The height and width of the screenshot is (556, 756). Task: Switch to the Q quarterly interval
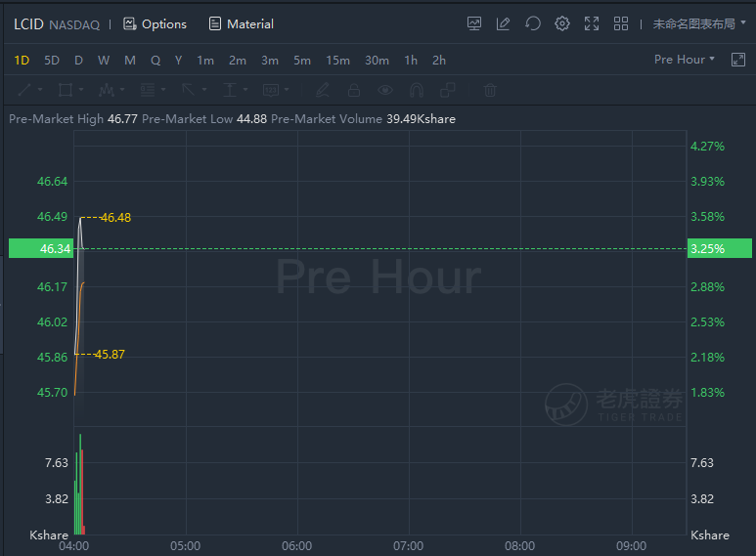[156, 61]
